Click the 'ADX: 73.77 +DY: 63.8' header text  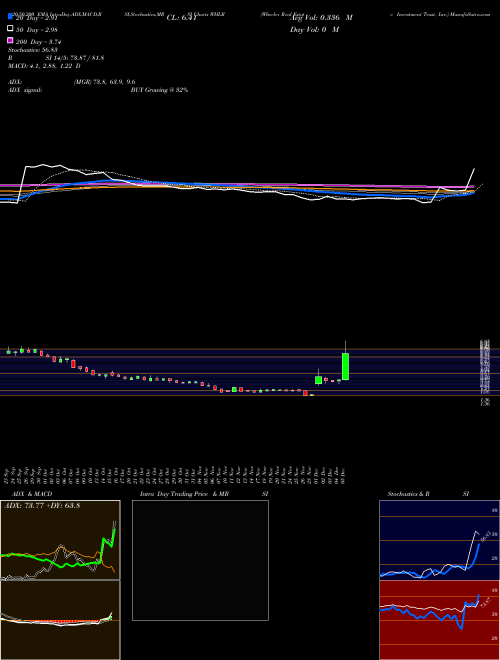pos(42,506)
